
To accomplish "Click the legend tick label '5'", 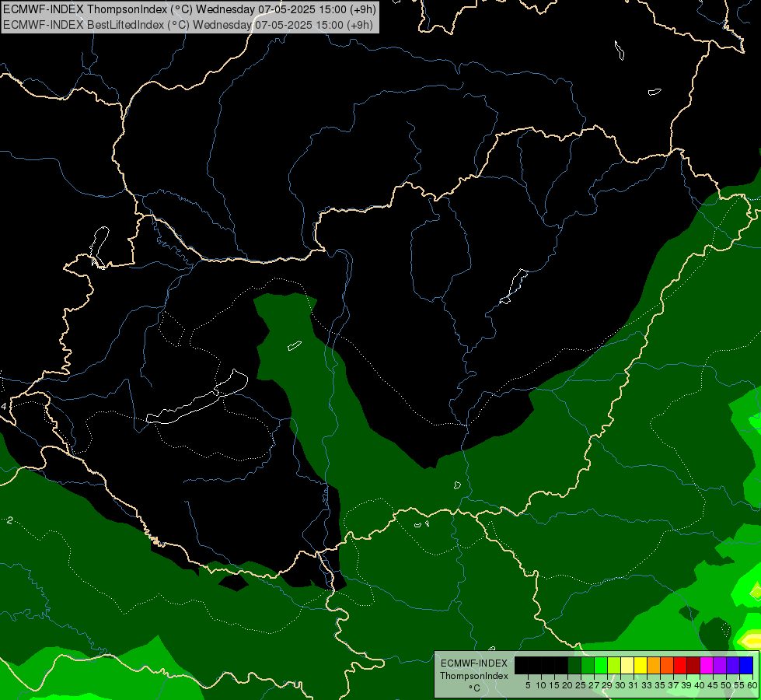I will 528,685.
